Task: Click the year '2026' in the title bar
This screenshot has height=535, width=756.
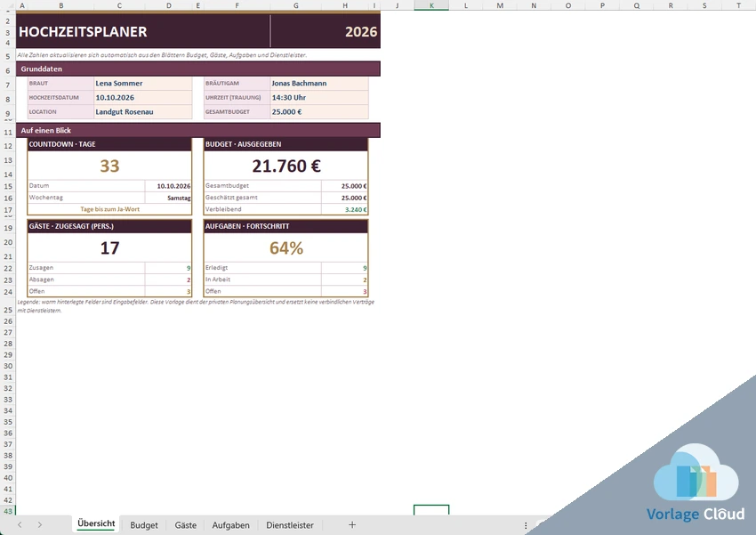Action: coord(361,32)
